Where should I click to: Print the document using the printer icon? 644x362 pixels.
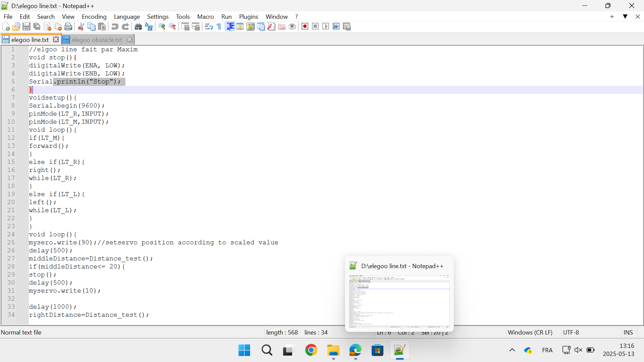pyautogui.click(x=68, y=26)
